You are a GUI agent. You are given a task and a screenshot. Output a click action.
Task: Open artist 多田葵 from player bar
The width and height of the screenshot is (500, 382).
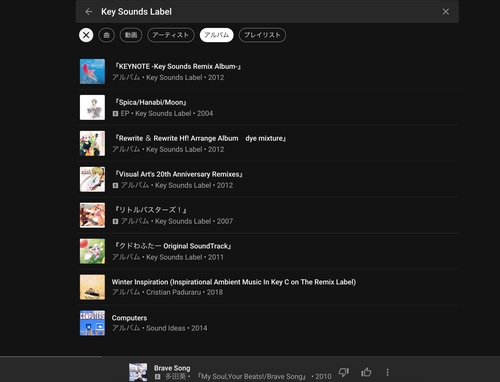175,377
